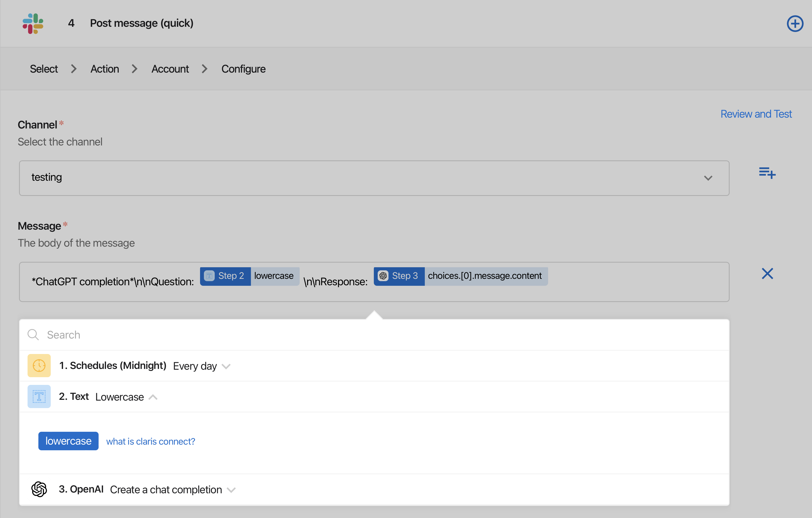This screenshot has height=518, width=812.
Task: Expand the OpenAI step 3 dropdown
Action: coord(231,490)
